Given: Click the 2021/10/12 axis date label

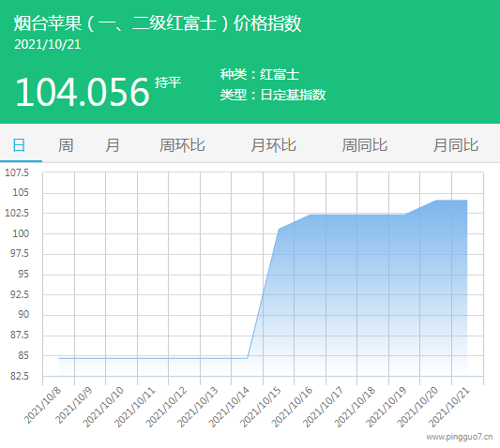Looking at the screenshot, I should (166, 407).
